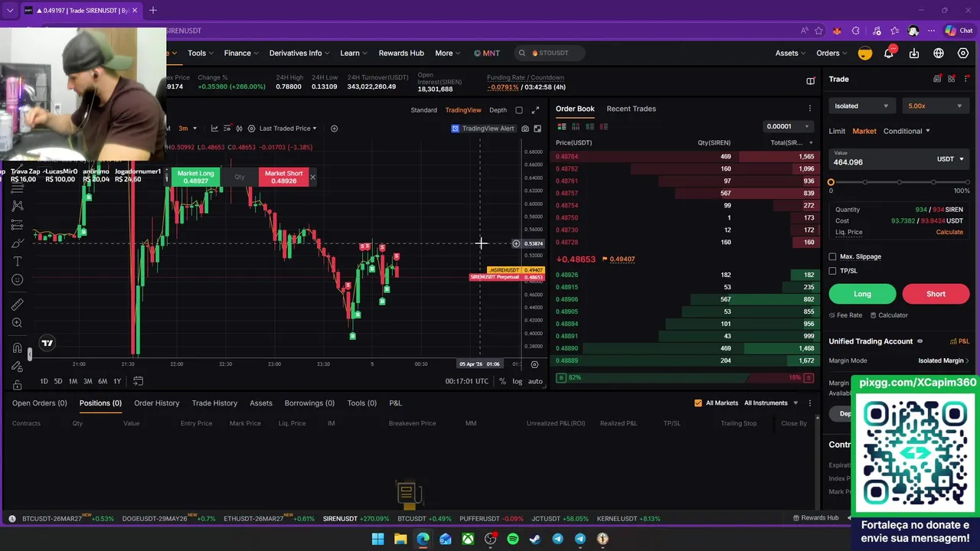Viewport: 980px width, 551px height.
Task: Toggle the magnet snap tool
Action: click(x=17, y=348)
